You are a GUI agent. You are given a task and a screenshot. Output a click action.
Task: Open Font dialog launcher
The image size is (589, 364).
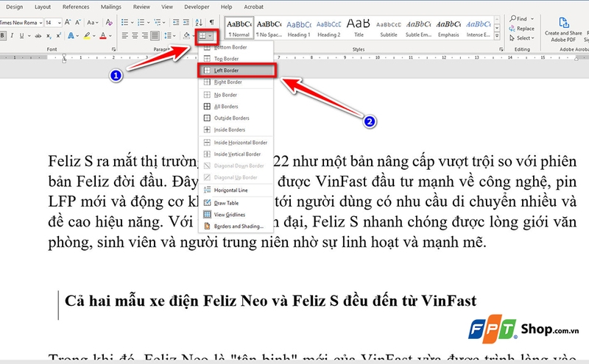(113, 49)
